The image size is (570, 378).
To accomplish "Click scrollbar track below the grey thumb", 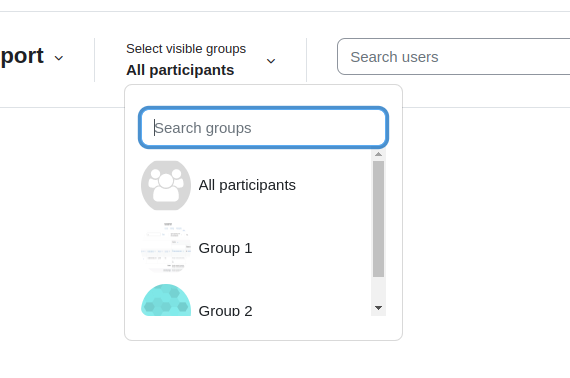I will 378,290.
